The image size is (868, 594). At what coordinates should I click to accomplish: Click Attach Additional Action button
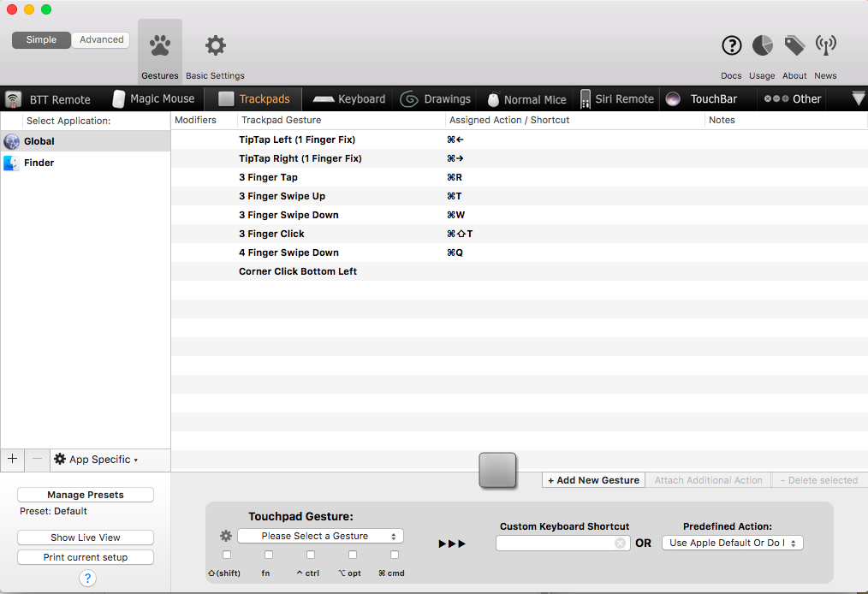(708, 480)
